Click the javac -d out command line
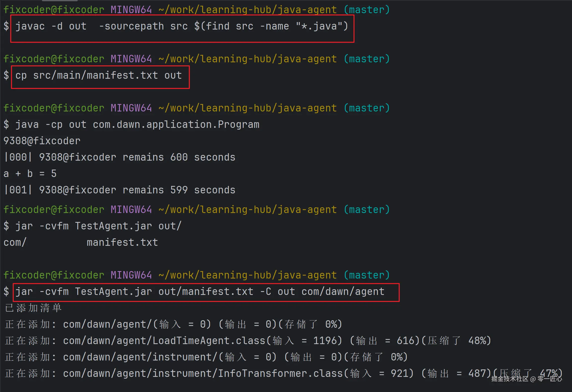572x392 pixels. click(x=181, y=26)
